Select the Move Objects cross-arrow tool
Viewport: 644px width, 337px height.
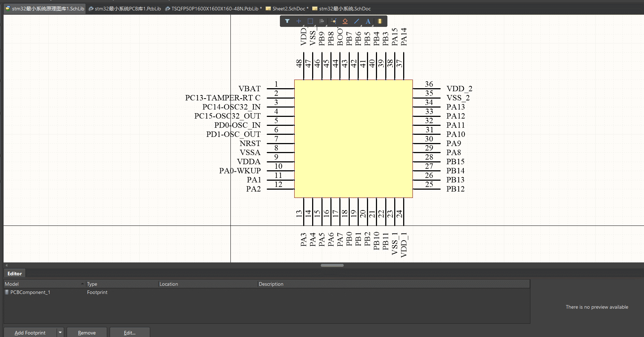299,21
